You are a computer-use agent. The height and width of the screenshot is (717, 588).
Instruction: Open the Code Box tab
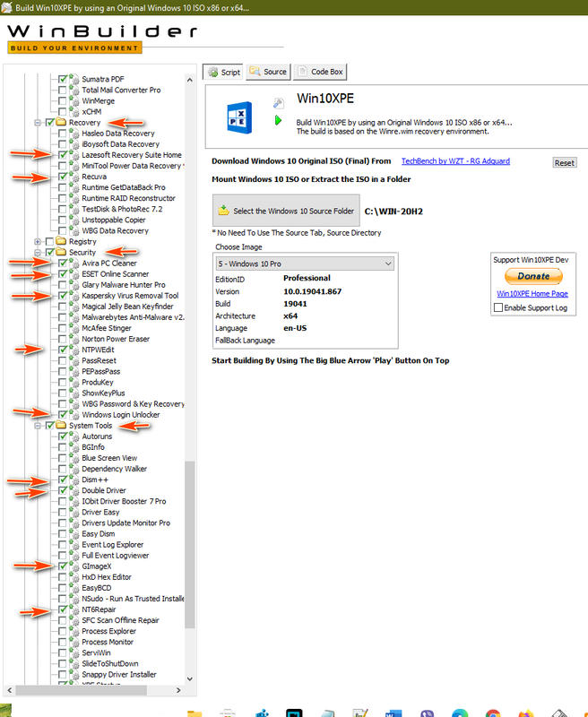320,72
